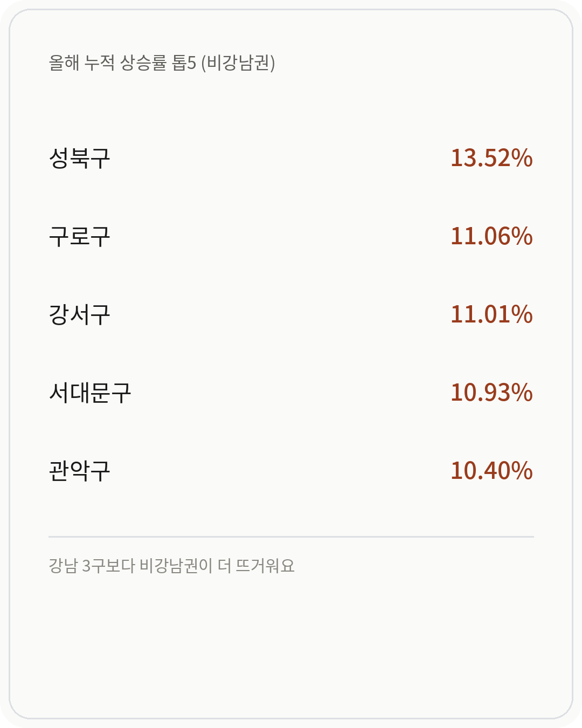Viewport: 582px width, 728px height.
Task: Select the 관악구 district name
Action: [x=79, y=471]
